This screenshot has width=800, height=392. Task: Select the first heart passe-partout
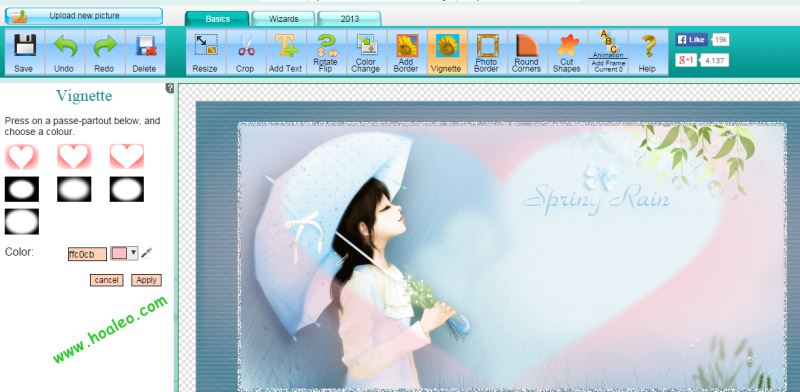[21, 156]
